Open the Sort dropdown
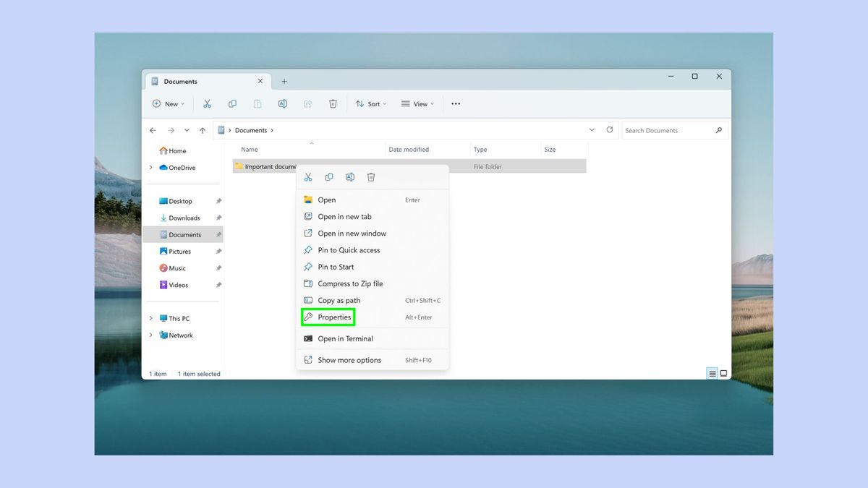This screenshot has height=488, width=868. coord(370,103)
